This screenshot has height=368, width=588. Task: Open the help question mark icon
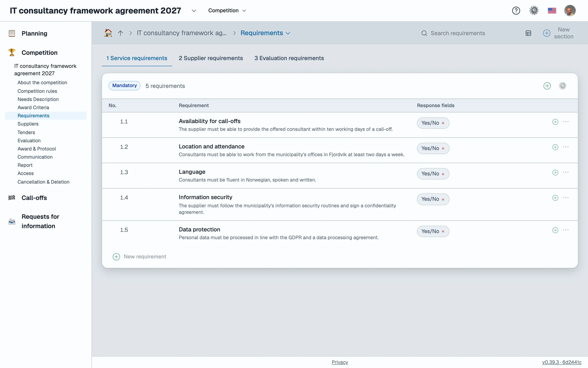(516, 10)
